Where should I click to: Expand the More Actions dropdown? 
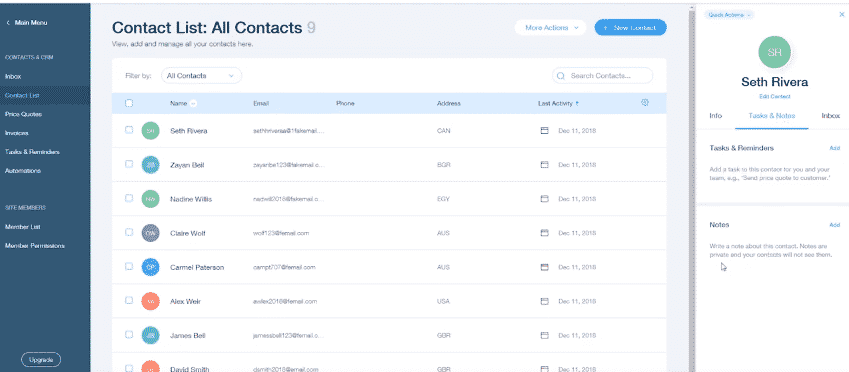[x=551, y=28]
